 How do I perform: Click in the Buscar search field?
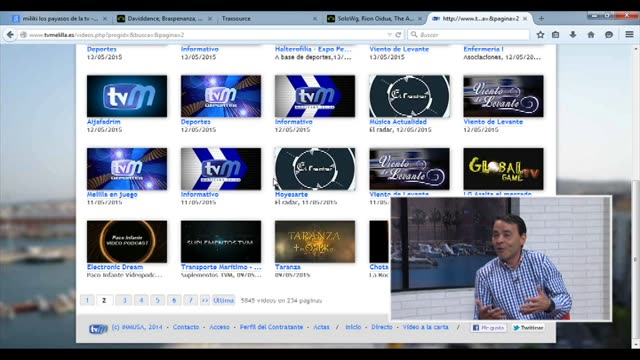[469, 35]
